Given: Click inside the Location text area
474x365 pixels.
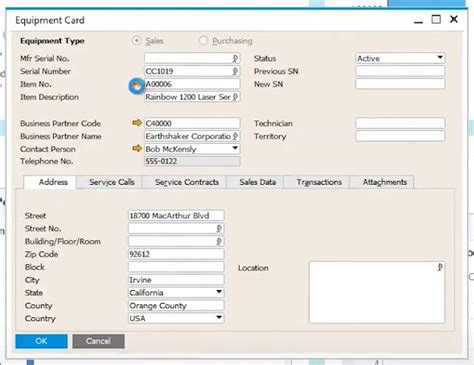Looking at the screenshot, I should pos(377,292).
